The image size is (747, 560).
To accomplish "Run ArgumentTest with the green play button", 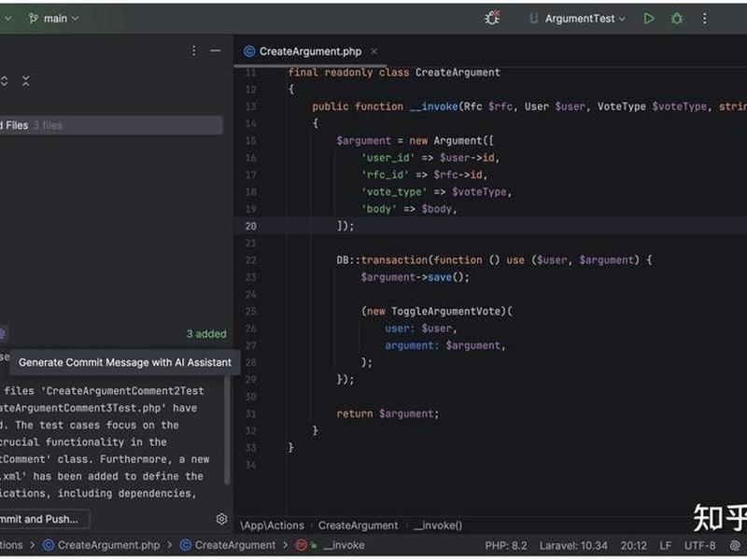I will (648, 19).
